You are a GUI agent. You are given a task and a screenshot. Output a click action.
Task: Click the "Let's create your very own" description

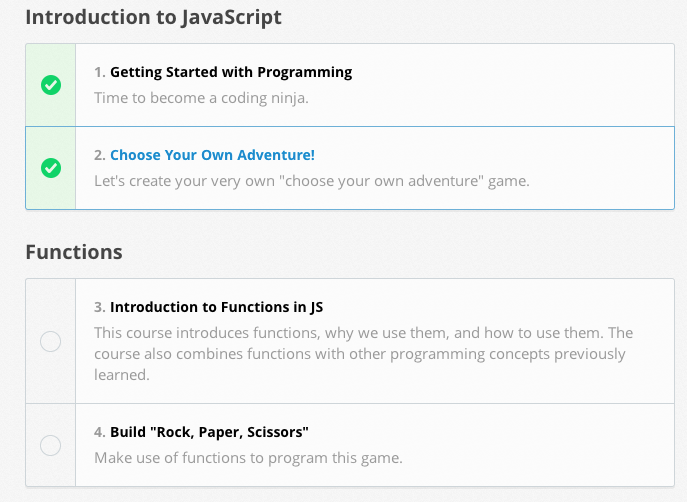pos(311,181)
